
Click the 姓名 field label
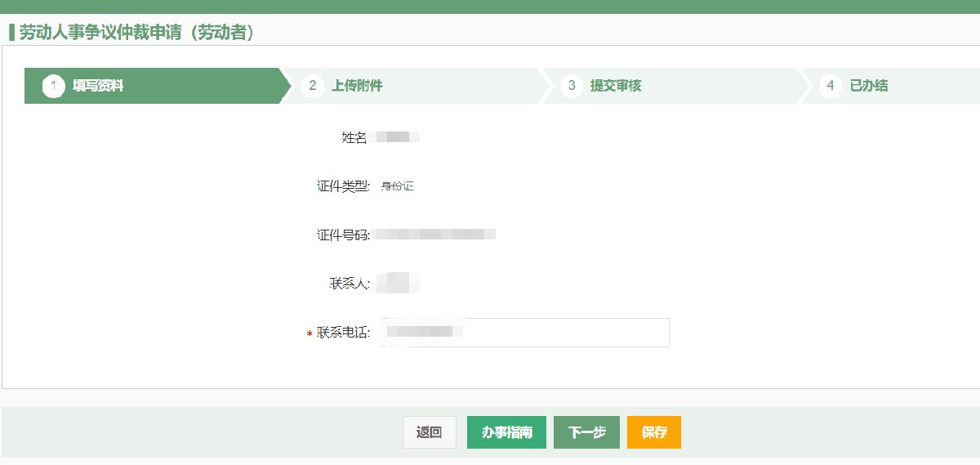pos(354,137)
